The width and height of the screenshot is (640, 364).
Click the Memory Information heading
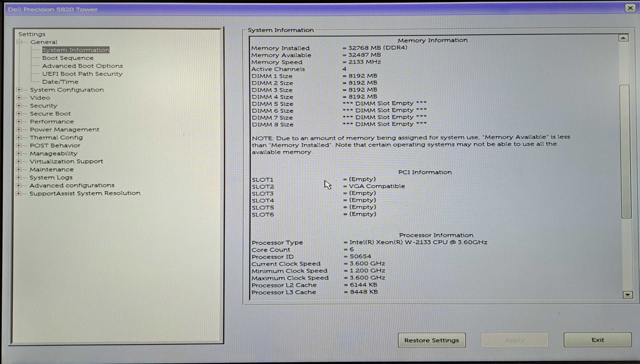(x=433, y=40)
